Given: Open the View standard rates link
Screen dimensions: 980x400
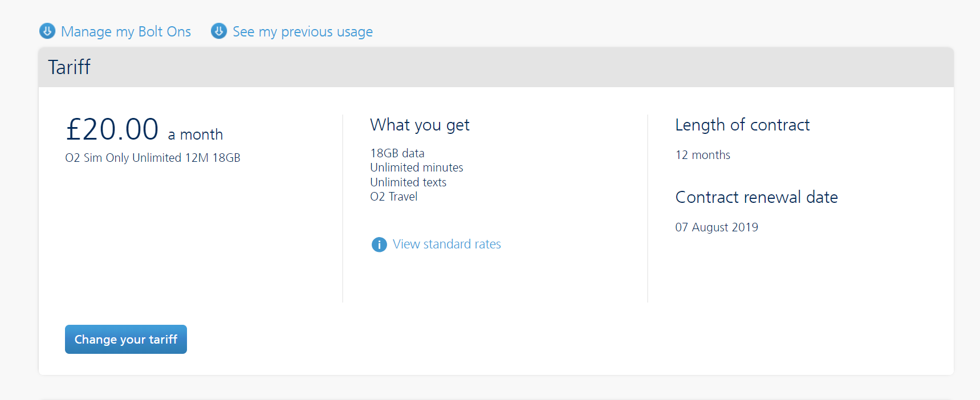Looking at the screenshot, I should (446, 244).
